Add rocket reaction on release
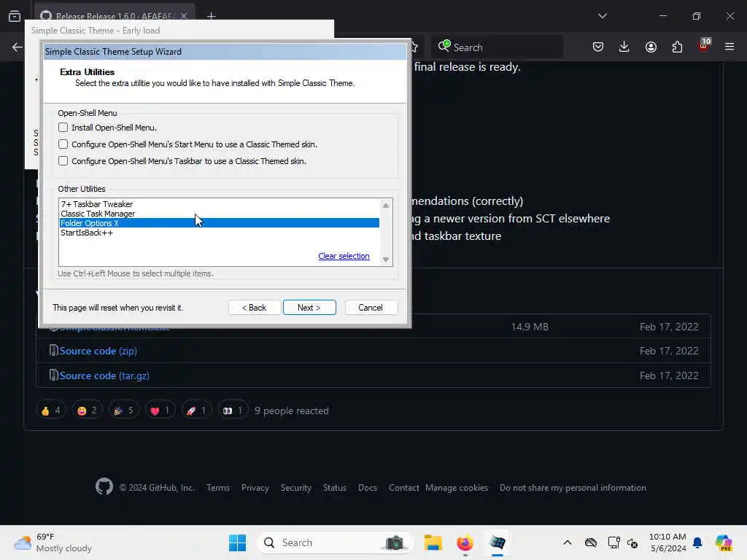 click(x=196, y=411)
